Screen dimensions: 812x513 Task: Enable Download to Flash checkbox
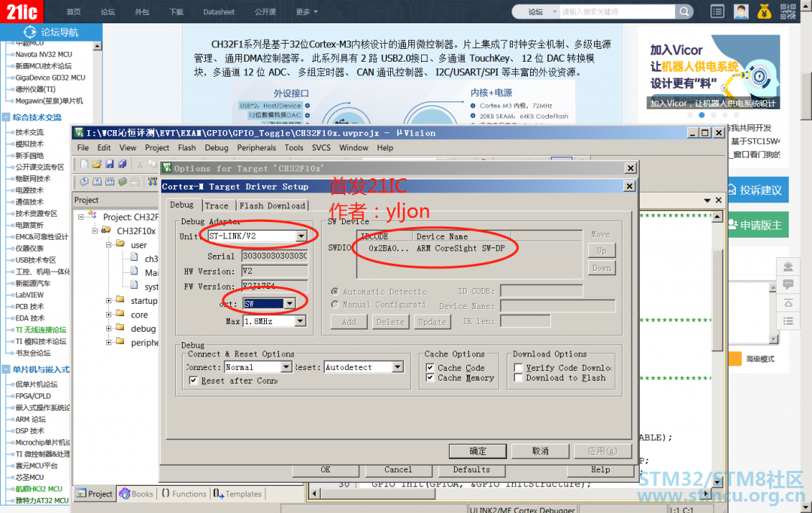(518, 378)
